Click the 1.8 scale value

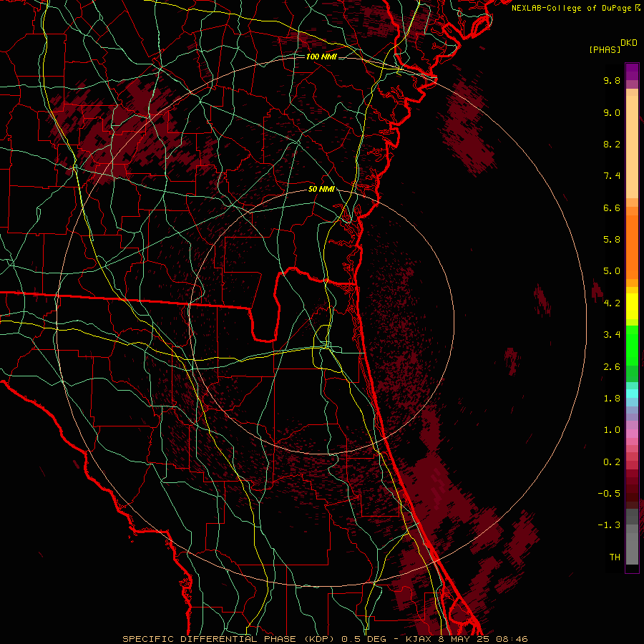click(612, 399)
